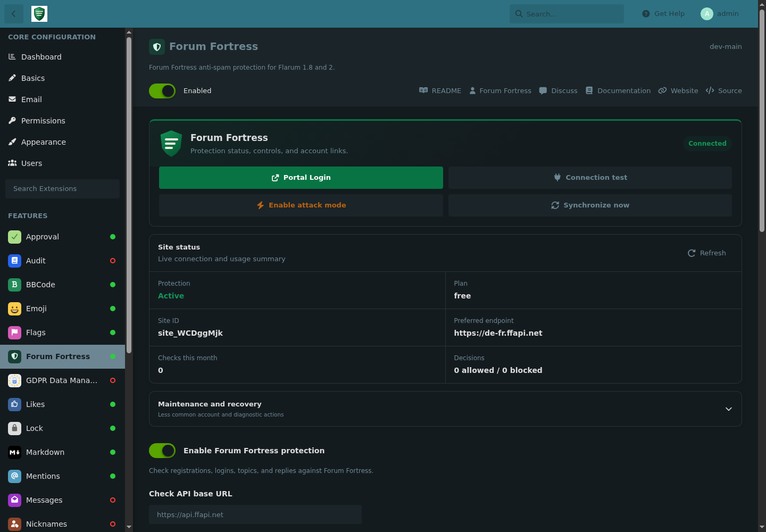The image size is (766, 532).
Task: Toggle the extension Enabled switch
Action: 162,91
